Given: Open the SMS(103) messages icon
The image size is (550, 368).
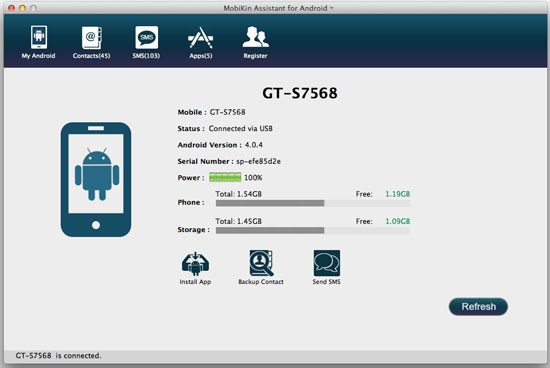Looking at the screenshot, I should click(146, 37).
